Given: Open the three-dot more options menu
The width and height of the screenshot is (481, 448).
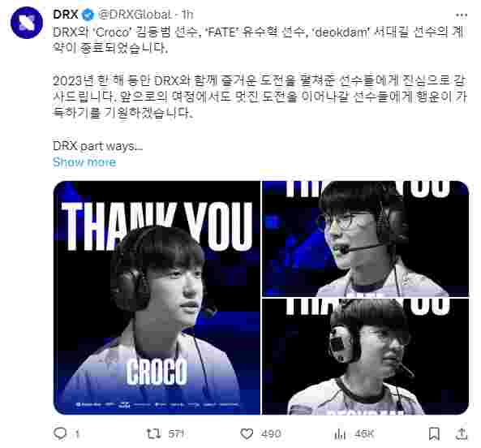Looking at the screenshot, I should [462, 15].
